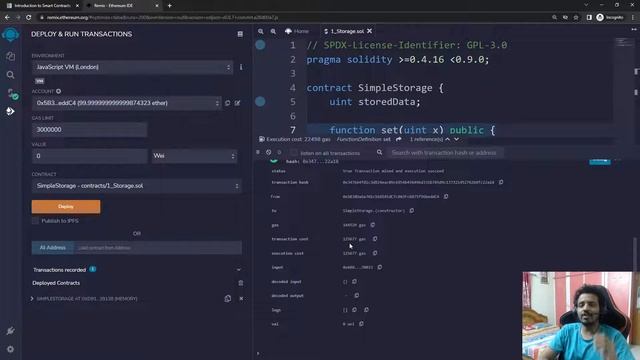The image size is (640, 360).
Task: Jump to next reference arrow
Action: point(456,139)
